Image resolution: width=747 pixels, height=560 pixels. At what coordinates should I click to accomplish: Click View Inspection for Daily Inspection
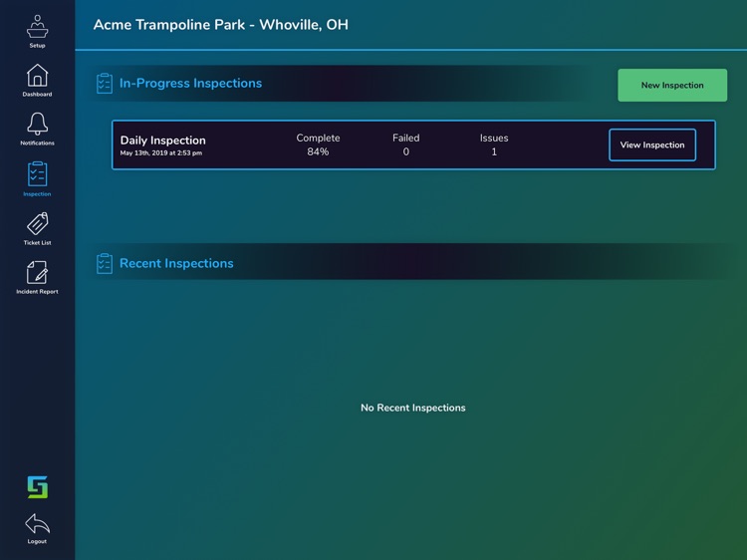(x=652, y=144)
